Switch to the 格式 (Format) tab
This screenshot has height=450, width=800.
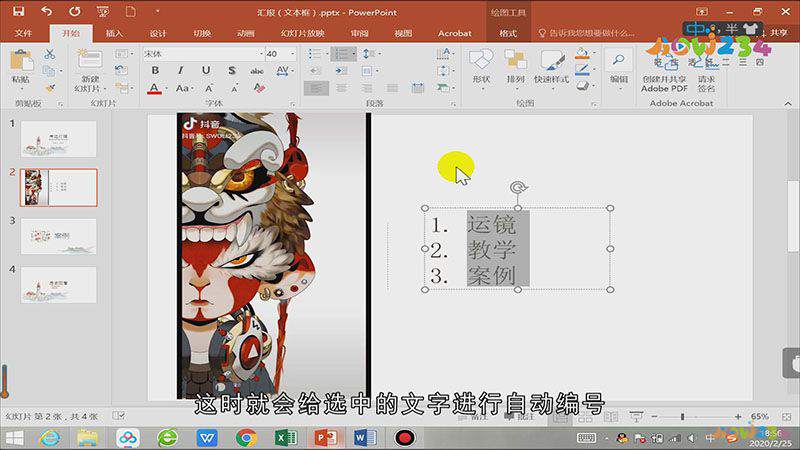[508, 33]
